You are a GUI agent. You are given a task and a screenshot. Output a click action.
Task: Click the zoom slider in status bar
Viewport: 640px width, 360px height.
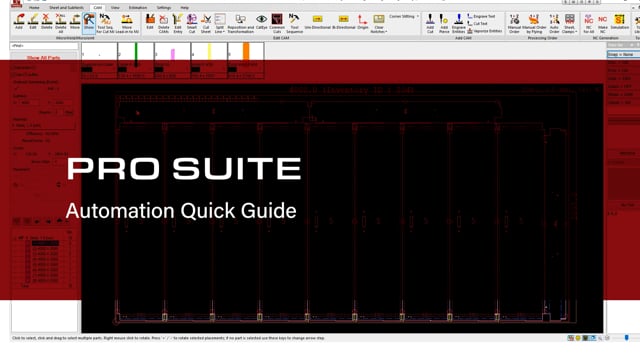pyautogui.click(x=626, y=338)
